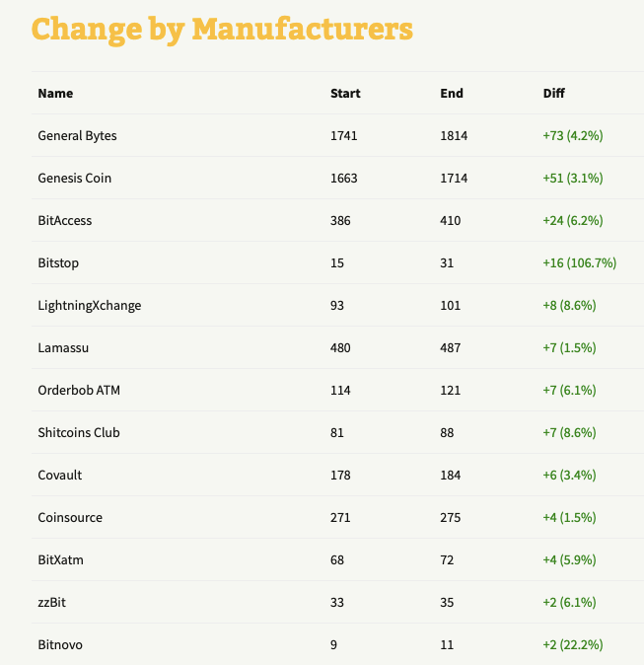Click the Start column header
Image resolution: width=644 pixels, height=665 pixels.
point(345,94)
